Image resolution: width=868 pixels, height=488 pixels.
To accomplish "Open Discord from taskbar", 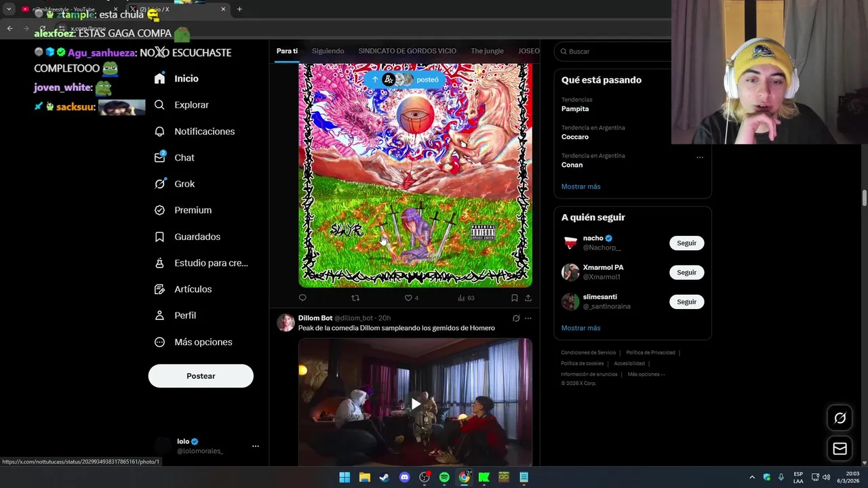I will [405, 477].
